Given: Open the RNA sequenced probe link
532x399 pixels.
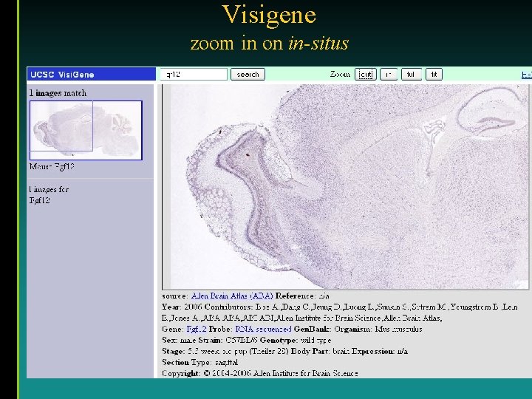Looking at the screenshot, I should [263, 329].
